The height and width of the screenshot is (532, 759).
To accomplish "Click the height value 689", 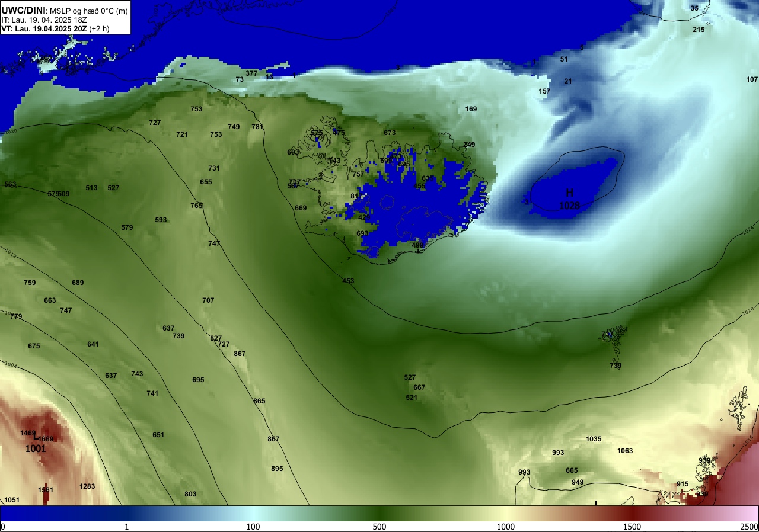I will click(78, 283).
